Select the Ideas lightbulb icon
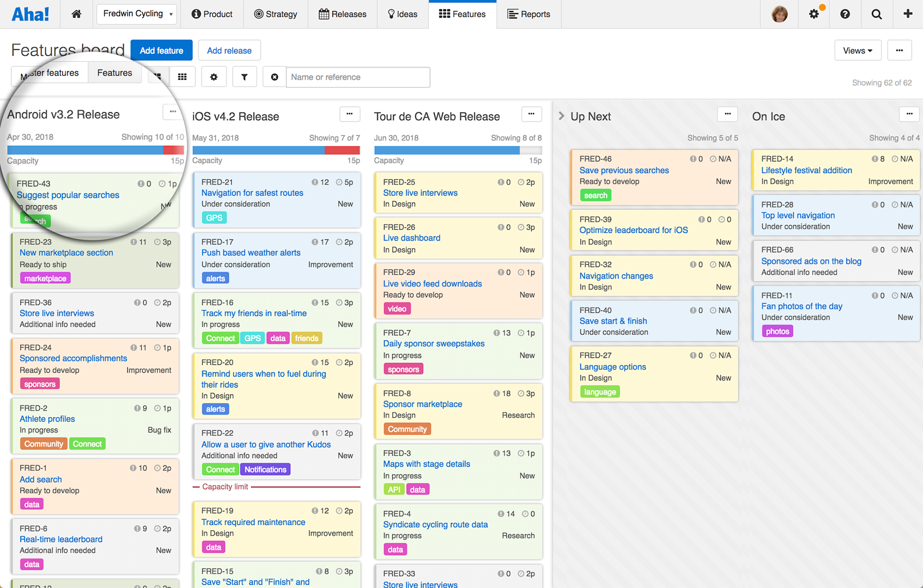 coord(390,14)
